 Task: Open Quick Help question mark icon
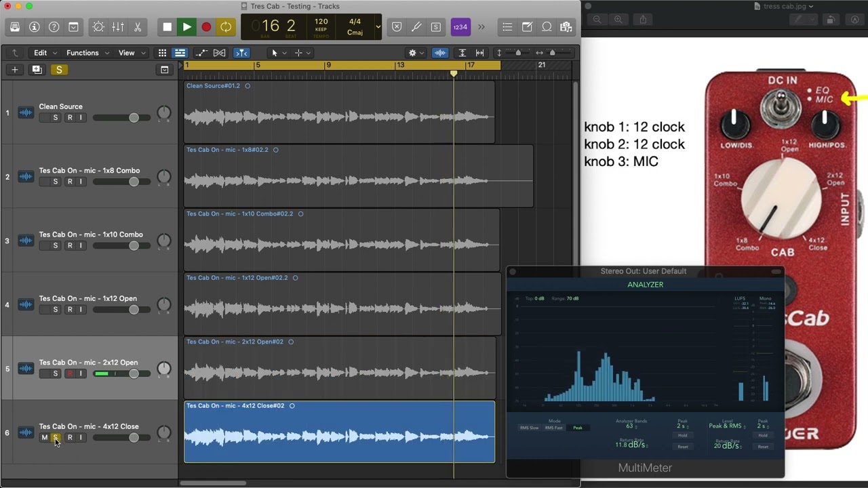pos(54,27)
